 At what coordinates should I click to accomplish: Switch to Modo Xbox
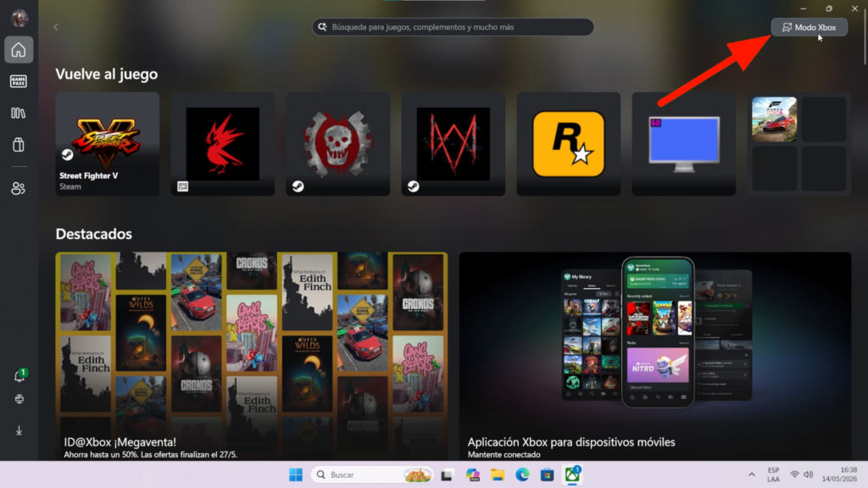click(x=810, y=27)
